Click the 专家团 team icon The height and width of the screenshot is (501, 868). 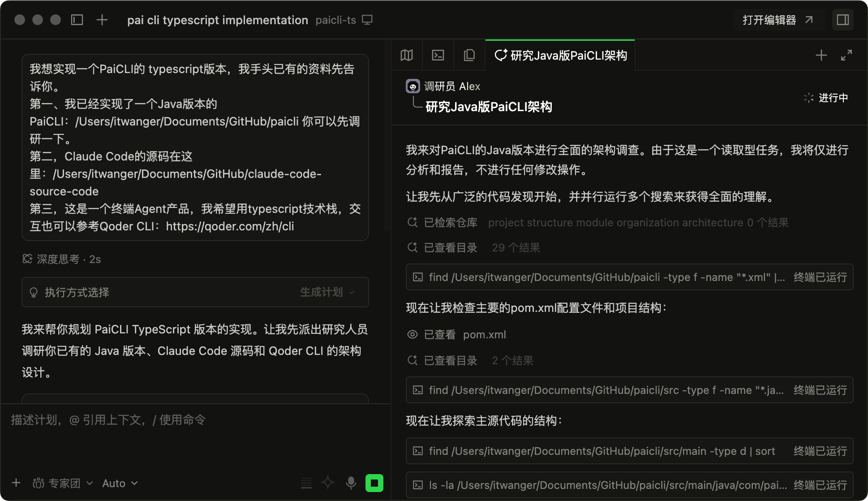point(39,483)
